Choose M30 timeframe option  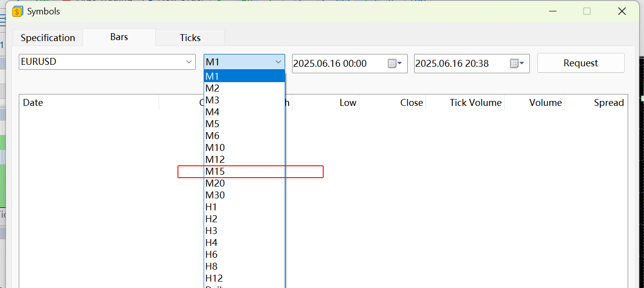pos(245,195)
